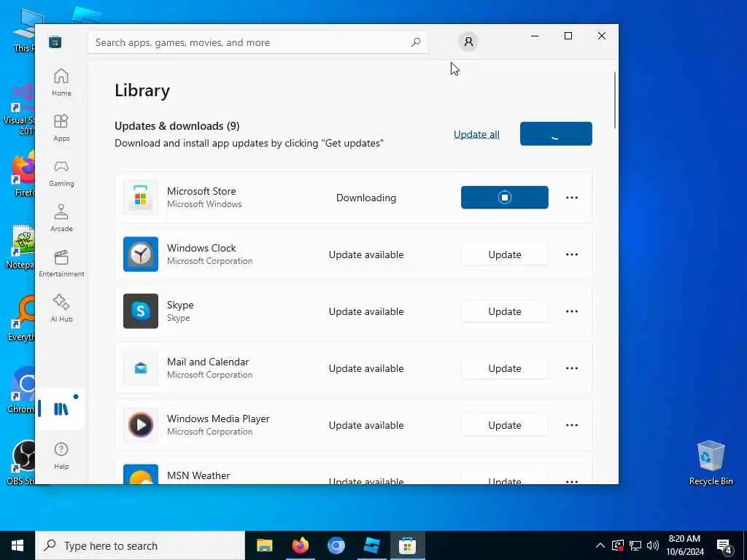Open File Explorer from the taskbar
Image resolution: width=747 pixels, height=560 pixels.
pos(264,545)
